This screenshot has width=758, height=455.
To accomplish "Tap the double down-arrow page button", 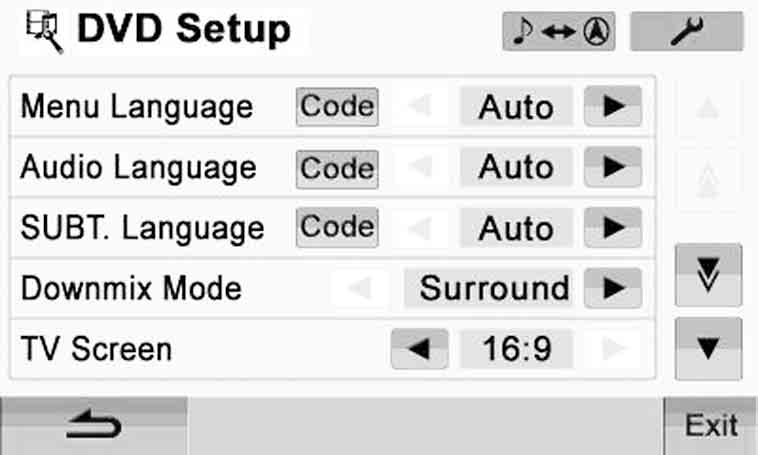I will [x=708, y=276].
